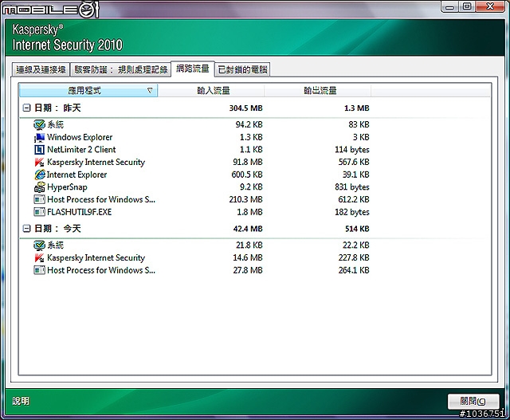Select the HyperSnap row text

67,187
